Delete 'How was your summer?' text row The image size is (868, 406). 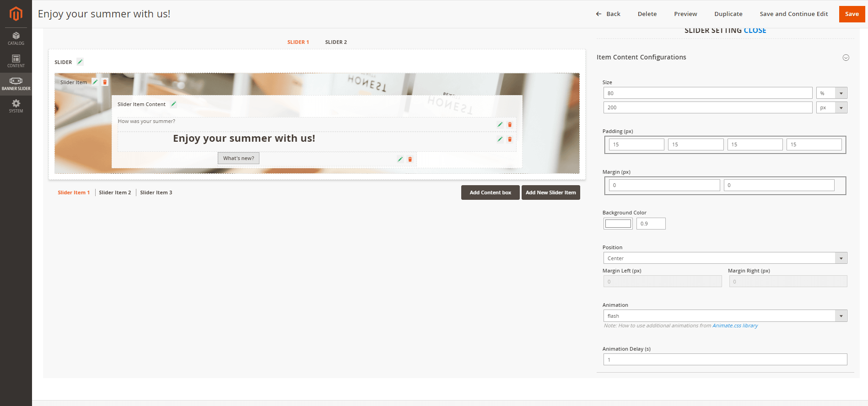(x=510, y=124)
